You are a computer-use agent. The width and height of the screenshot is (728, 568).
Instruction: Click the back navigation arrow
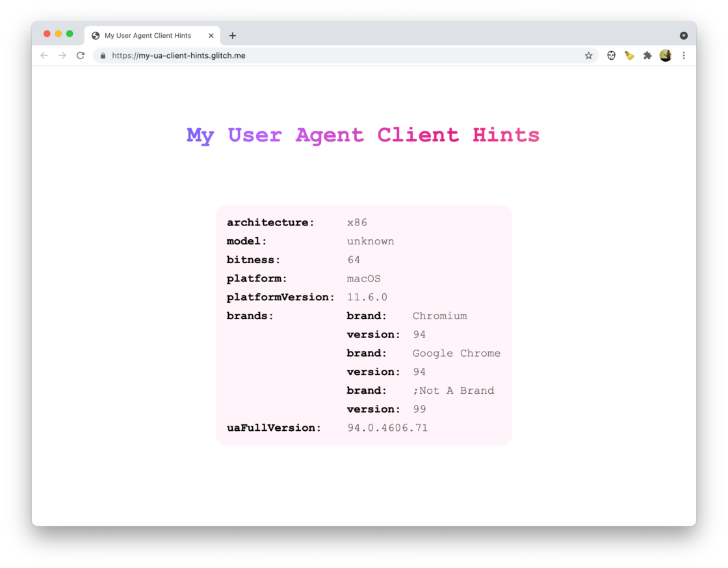tap(44, 55)
